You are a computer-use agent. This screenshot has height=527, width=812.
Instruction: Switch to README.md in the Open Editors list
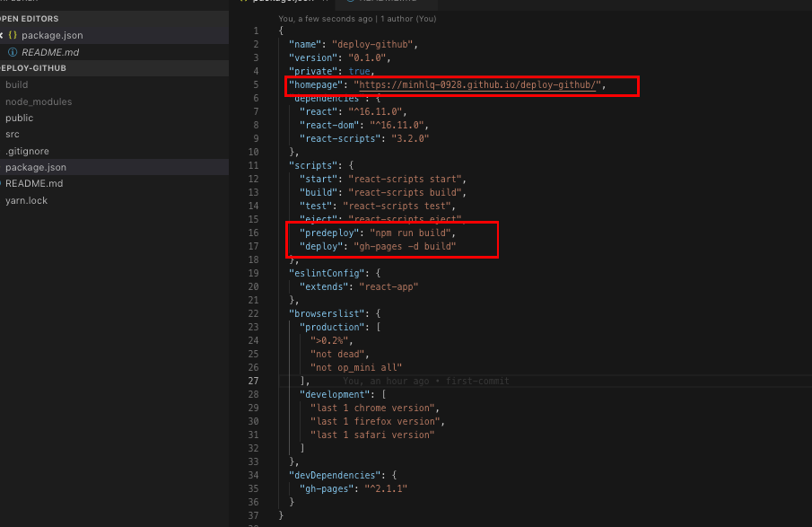tap(50, 52)
